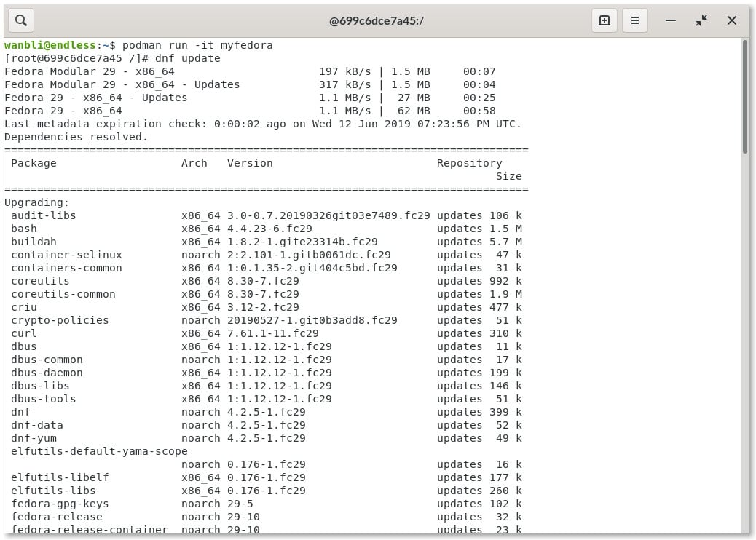
Task: Click the '5.7 M' size of buildah
Action: point(505,242)
